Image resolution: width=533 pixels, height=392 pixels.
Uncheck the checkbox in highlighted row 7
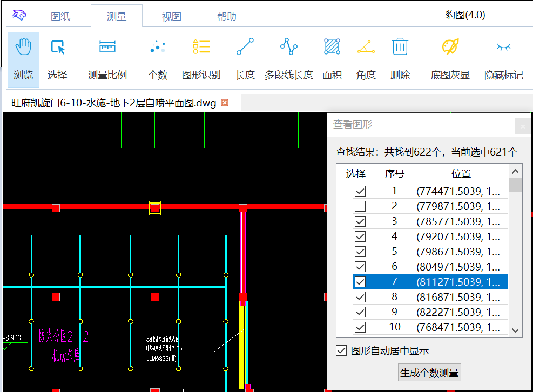tap(360, 282)
